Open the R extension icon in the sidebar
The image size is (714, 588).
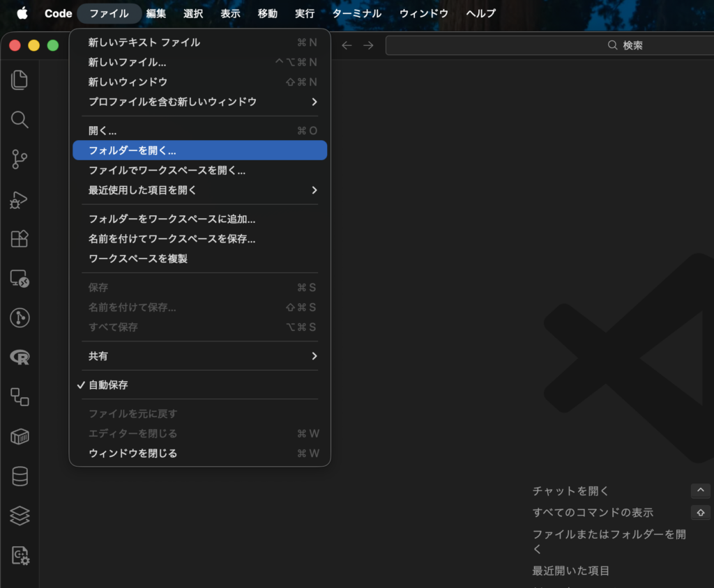click(20, 357)
